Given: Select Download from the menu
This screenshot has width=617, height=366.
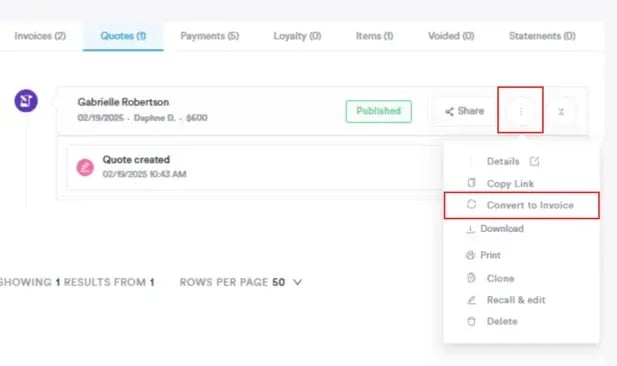Looking at the screenshot, I should pyautogui.click(x=502, y=229).
